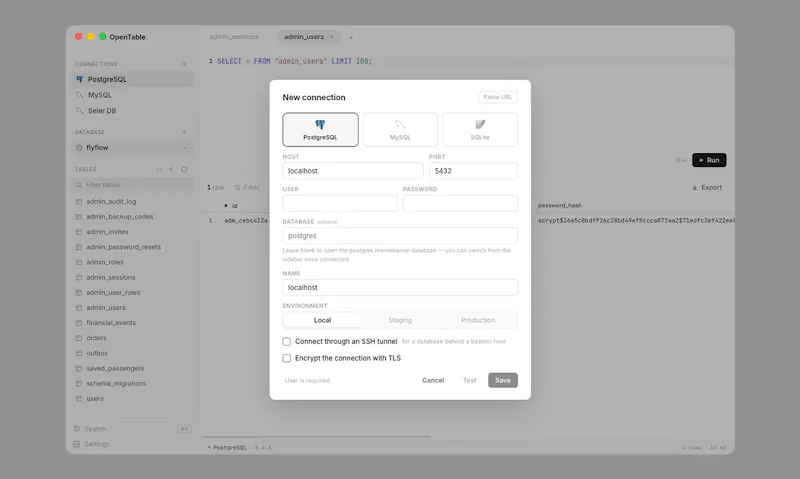
Task: Click the add database plus icon
Action: 184,132
